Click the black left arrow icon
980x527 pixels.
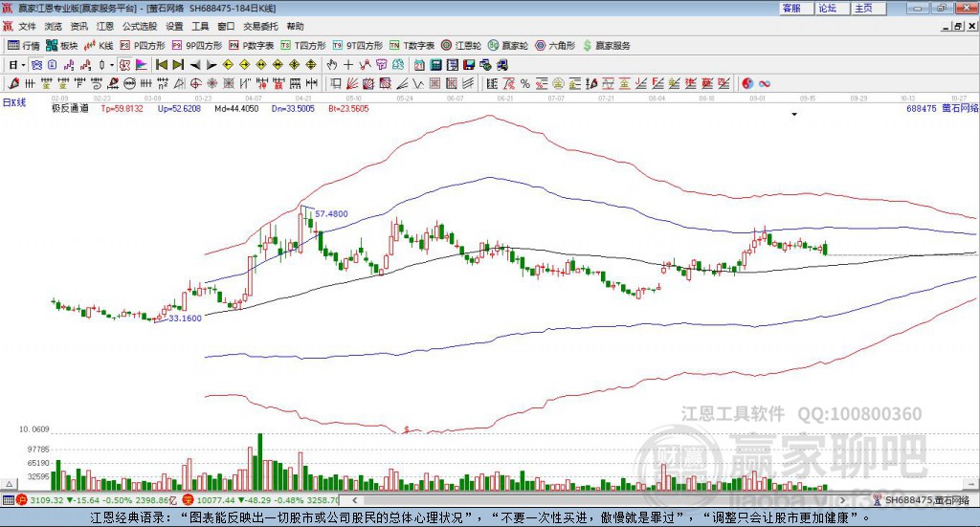point(194,65)
